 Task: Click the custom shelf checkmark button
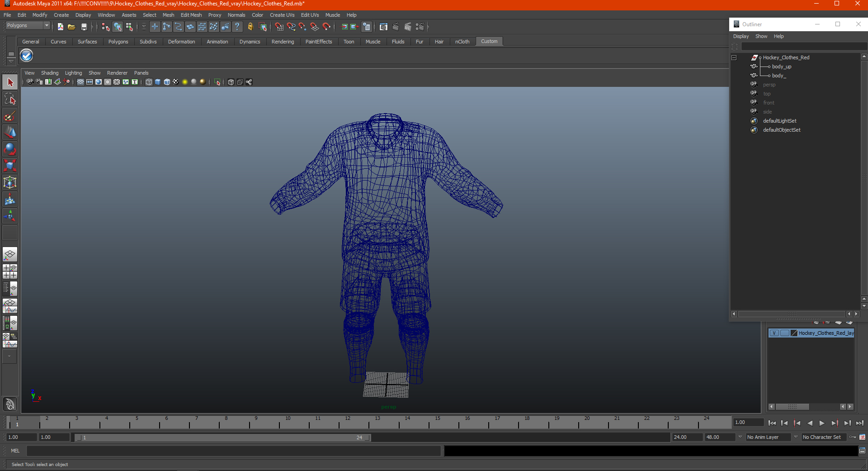(x=27, y=56)
